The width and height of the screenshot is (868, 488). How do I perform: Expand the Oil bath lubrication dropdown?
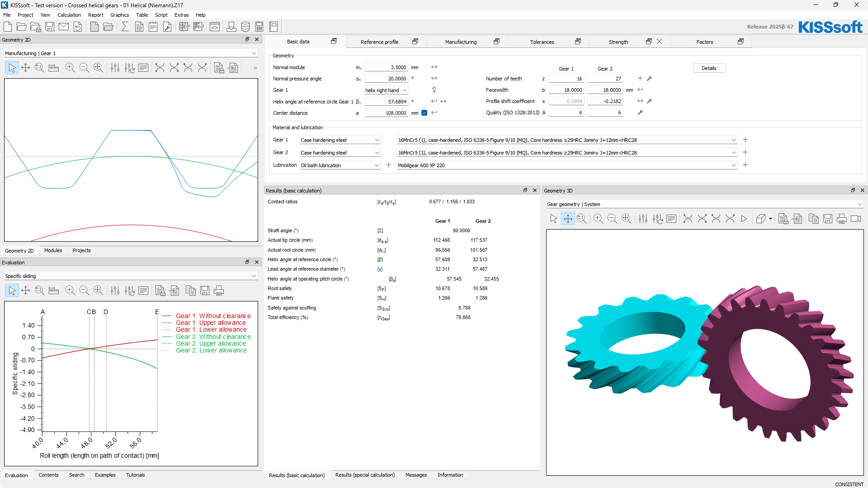tap(377, 165)
